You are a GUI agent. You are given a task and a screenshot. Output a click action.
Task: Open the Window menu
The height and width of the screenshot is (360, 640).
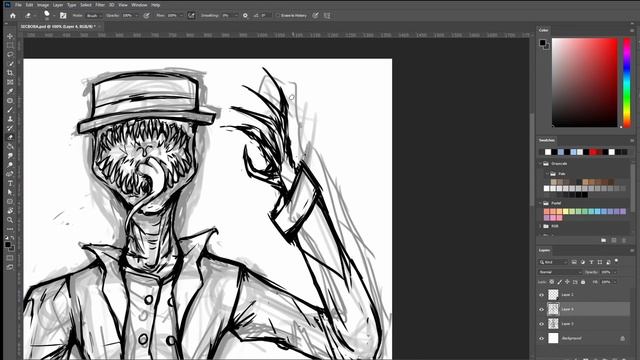coord(139,5)
